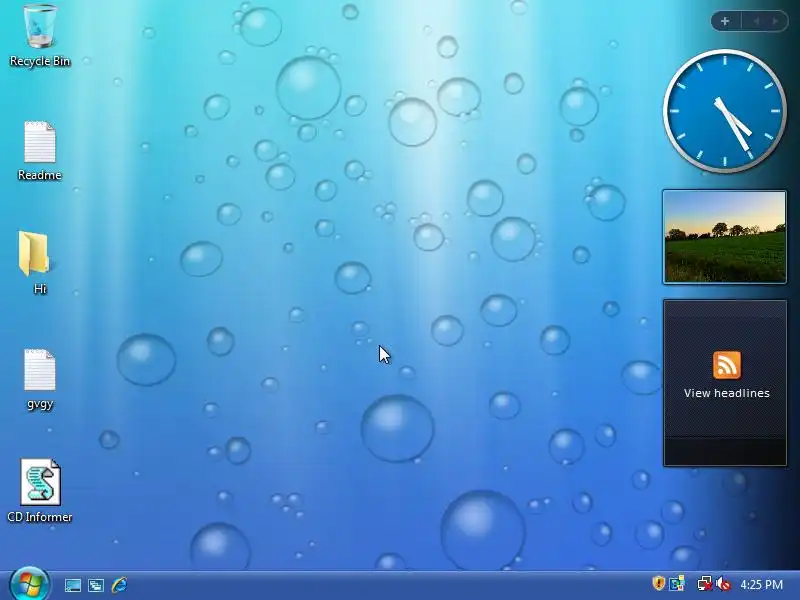The image size is (800, 600).
Task: Open the Windows Start orb
Action: coord(29,585)
